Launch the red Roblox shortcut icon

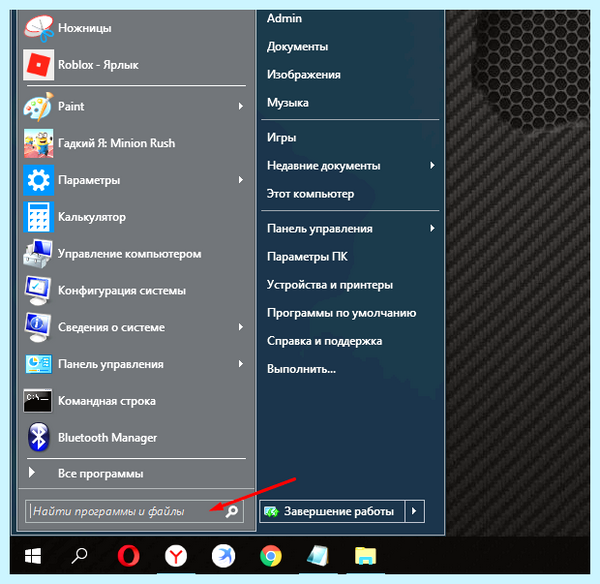point(38,65)
